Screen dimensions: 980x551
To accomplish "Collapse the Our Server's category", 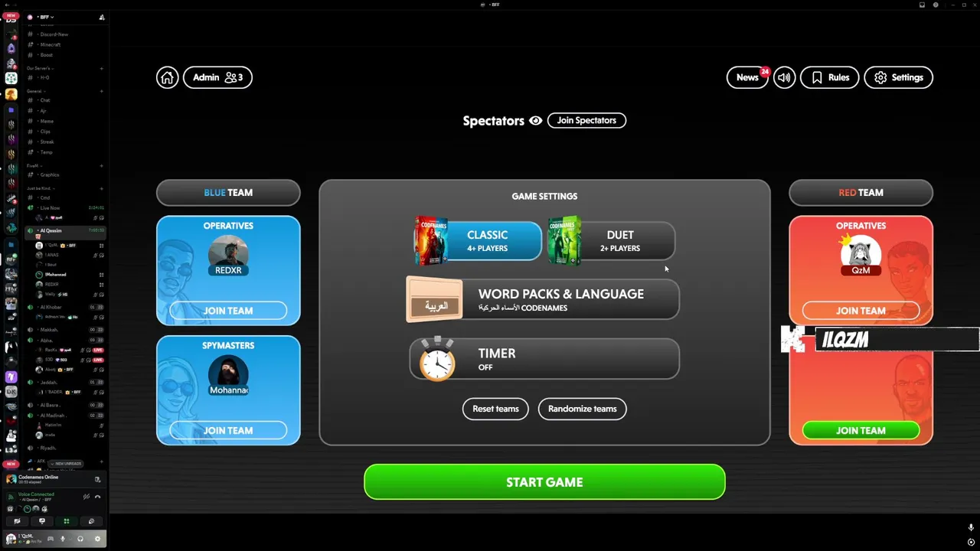I will point(40,68).
